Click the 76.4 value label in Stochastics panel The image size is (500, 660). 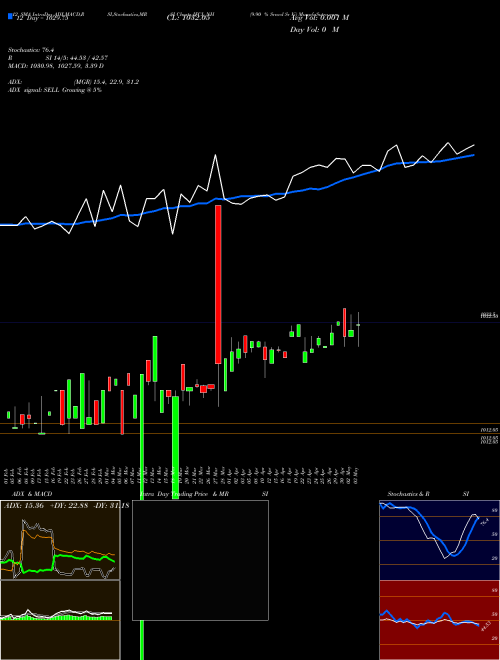coord(485,522)
